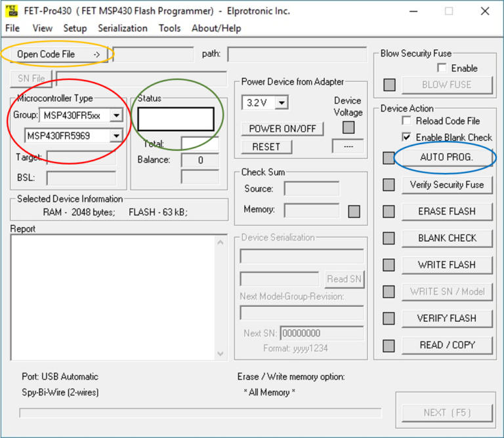Click indicator square beside BLANK CHECK
Viewport: 504px width, 438px height.
tap(388, 238)
